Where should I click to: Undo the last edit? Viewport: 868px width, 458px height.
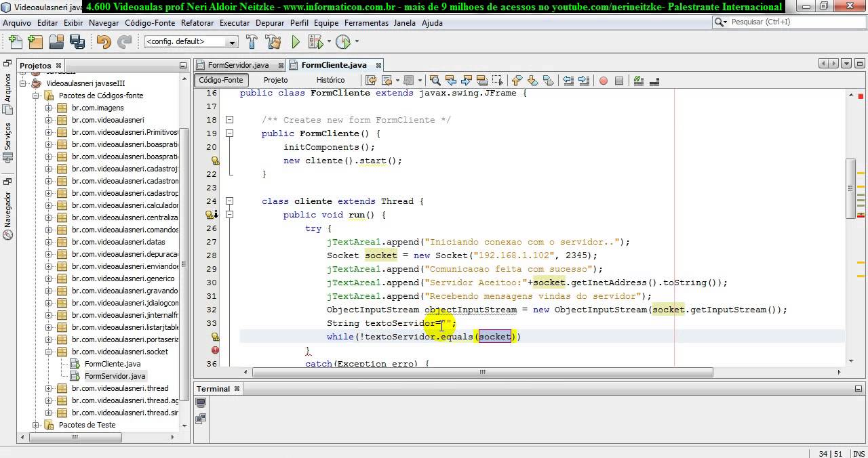[104, 42]
